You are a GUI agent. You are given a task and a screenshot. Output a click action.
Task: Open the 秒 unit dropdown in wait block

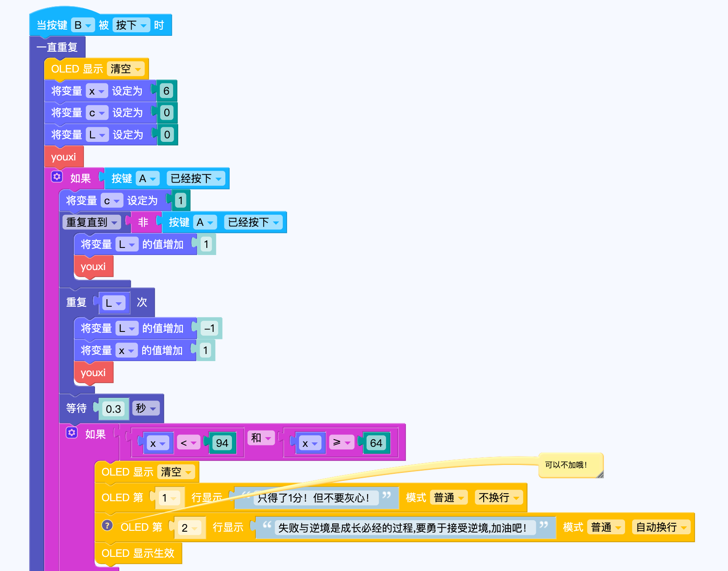146,408
